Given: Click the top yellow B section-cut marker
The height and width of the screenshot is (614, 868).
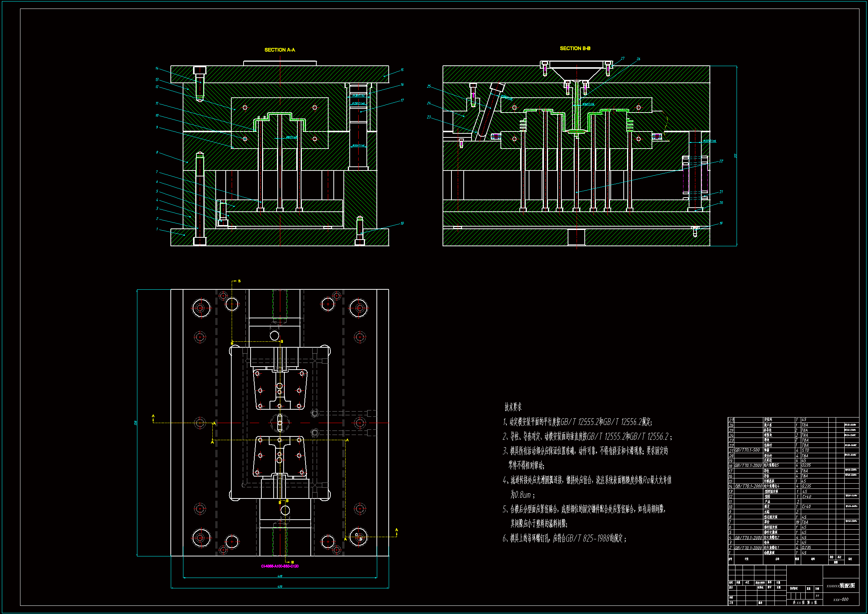Looking at the screenshot, I should click(x=239, y=281).
